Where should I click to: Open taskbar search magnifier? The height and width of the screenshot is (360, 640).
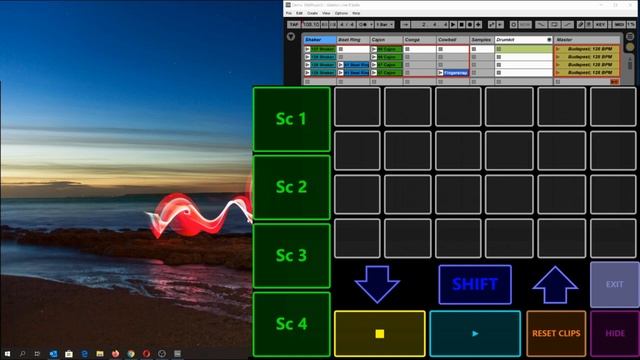22,353
